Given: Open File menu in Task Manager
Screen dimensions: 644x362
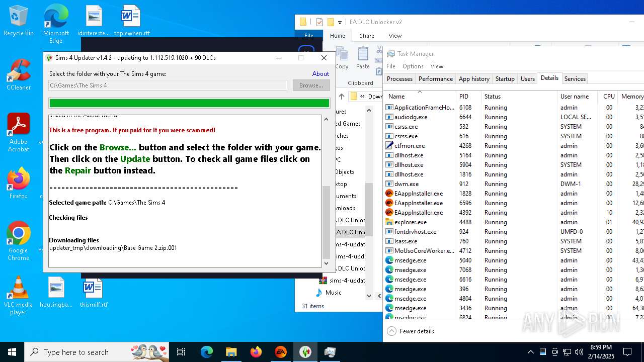Looking at the screenshot, I should (x=390, y=66).
